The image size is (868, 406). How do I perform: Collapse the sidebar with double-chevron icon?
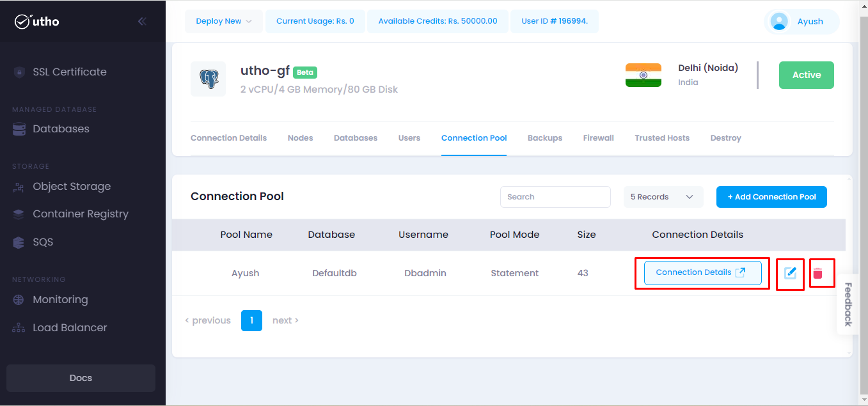pos(142,22)
